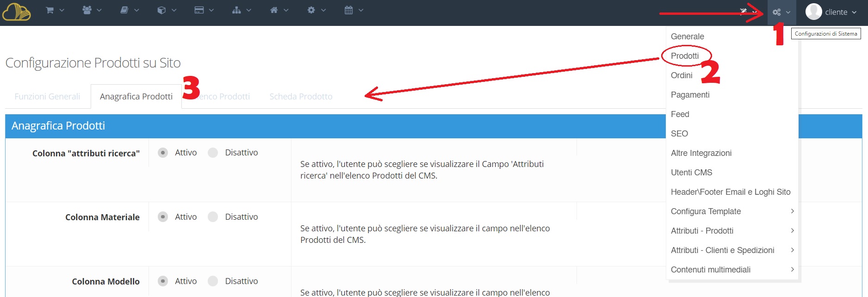Click the cliente username text
Screen dimensions: 868x297
click(836, 12)
